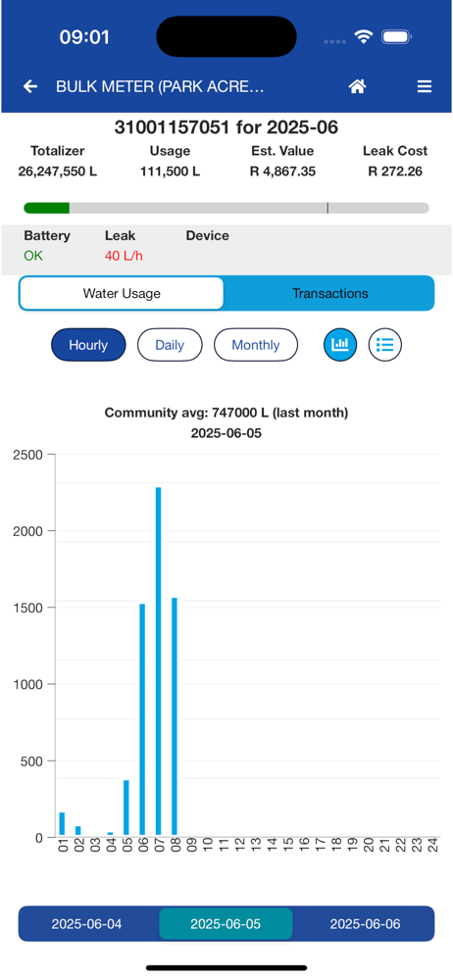Tap the red 40 L/h leak value
The width and height of the screenshot is (453, 980).
(124, 256)
